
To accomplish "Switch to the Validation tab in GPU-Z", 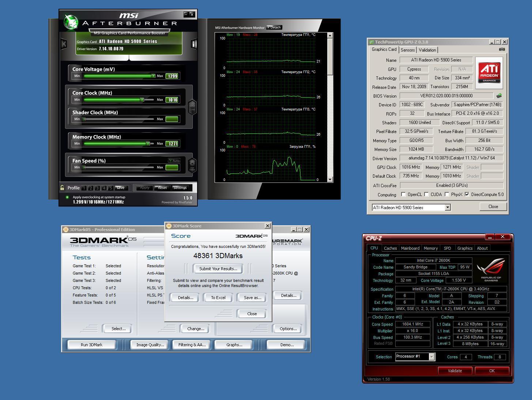I will pyautogui.click(x=427, y=50).
